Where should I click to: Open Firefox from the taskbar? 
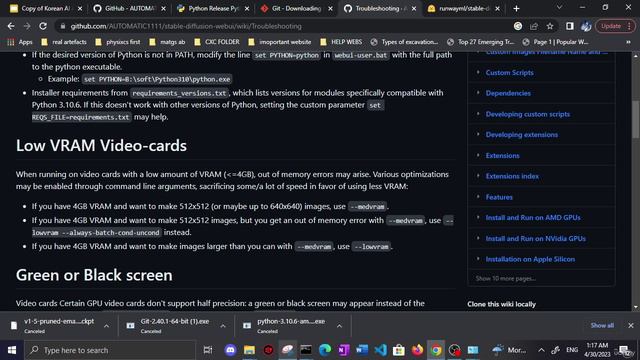pyautogui.click(x=418, y=350)
